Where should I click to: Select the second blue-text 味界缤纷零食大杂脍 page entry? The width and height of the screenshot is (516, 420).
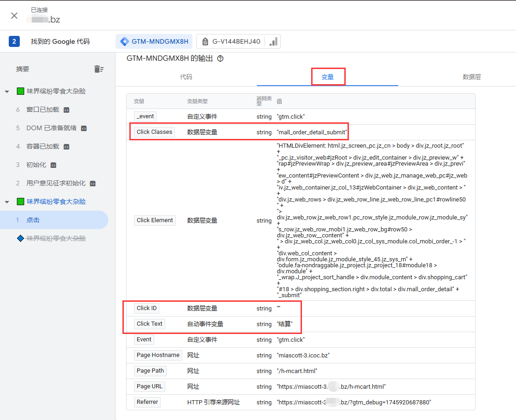pos(56,201)
